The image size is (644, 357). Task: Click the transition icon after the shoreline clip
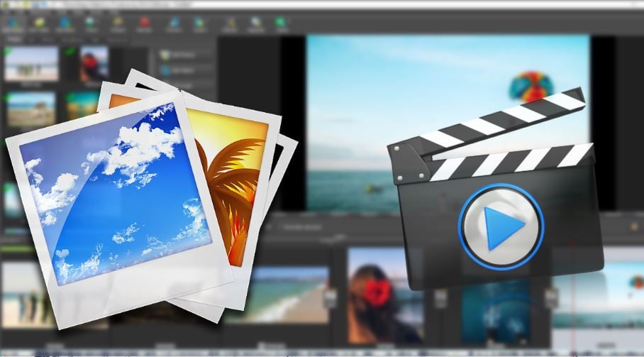(331, 299)
